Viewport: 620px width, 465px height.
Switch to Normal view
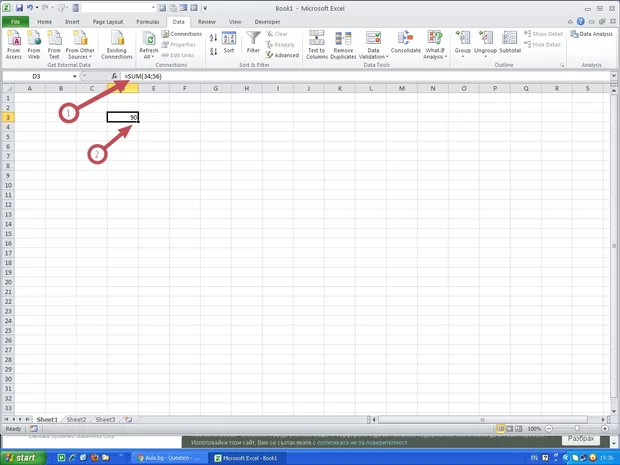click(501, 429)
